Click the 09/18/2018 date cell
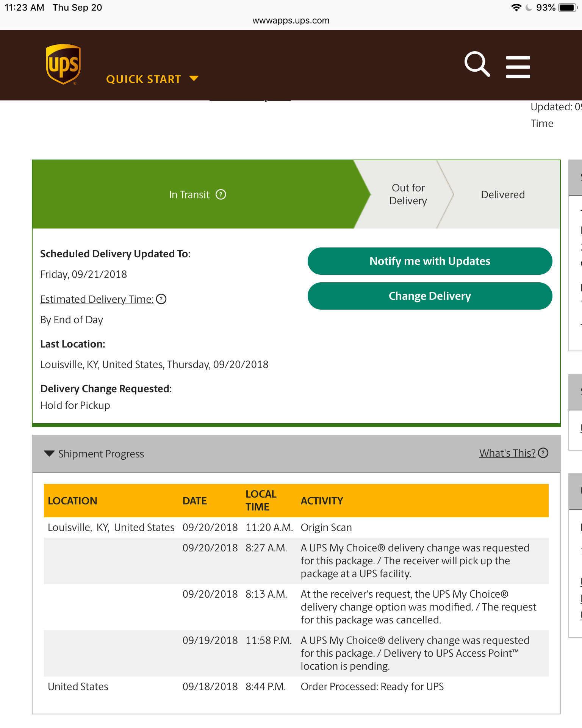582x728 pixels. click(x=210, y=686)
